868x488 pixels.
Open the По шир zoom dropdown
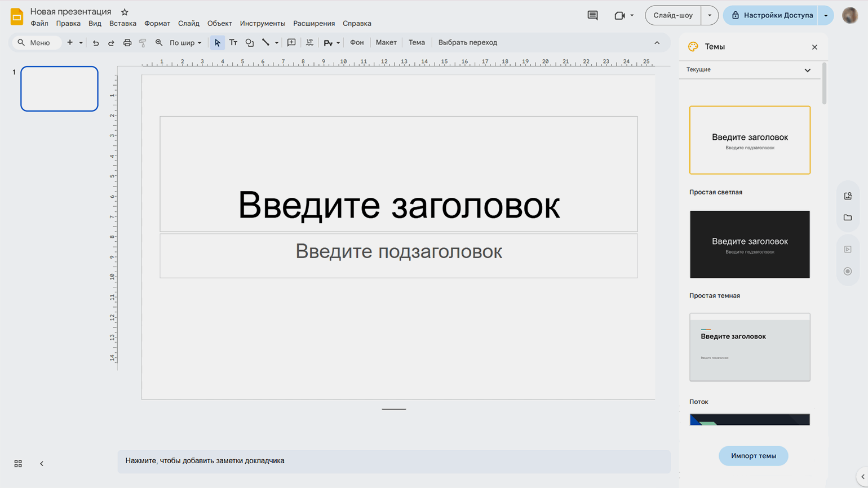185,43
